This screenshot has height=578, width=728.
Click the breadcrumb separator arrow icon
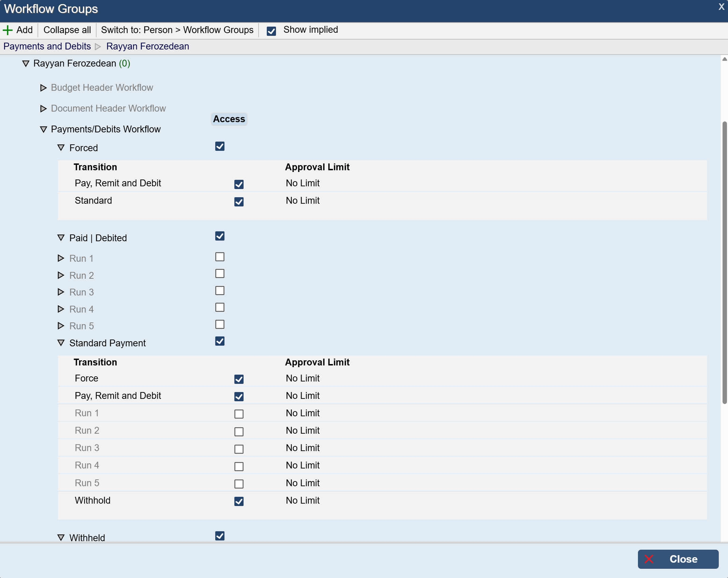click(98, 46)
